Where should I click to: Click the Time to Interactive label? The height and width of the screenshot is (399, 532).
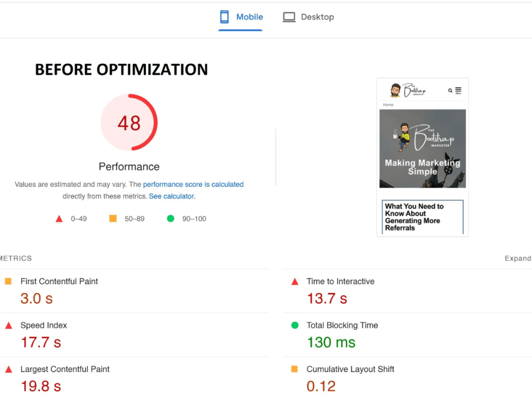coord(340,281)
